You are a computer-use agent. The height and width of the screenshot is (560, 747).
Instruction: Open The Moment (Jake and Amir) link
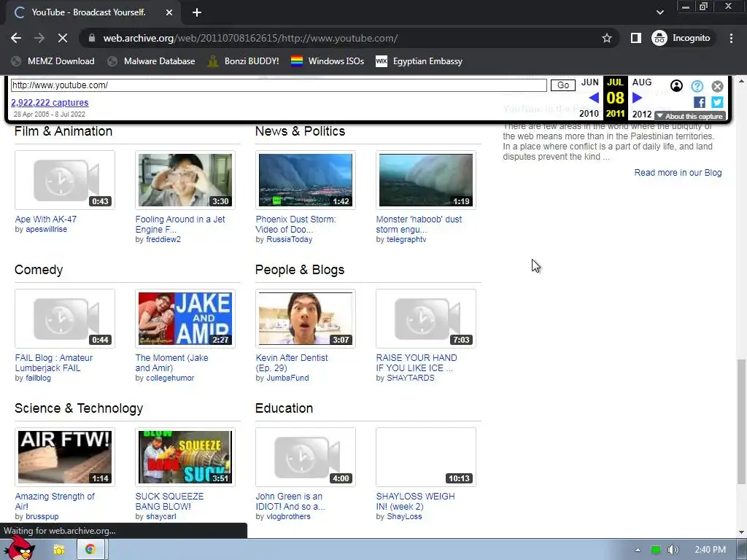(x=171, y=363)
